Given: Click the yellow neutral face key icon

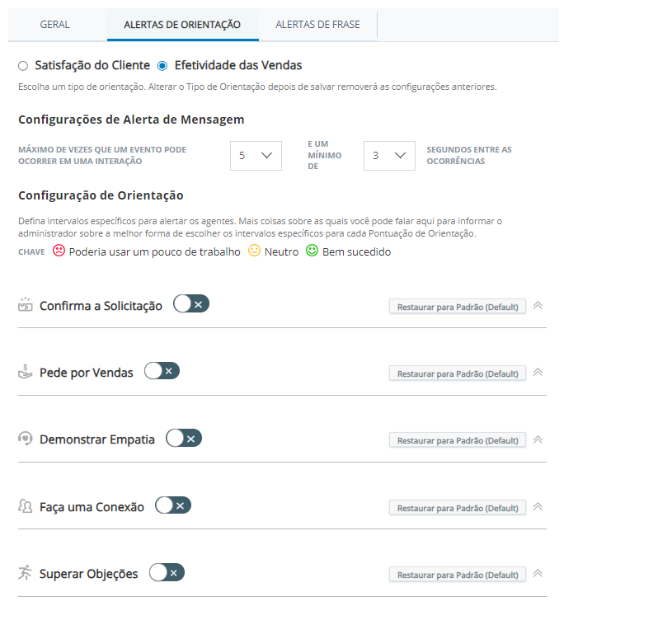Looking at the screenshot, I should pyautogui.click(x=254, y=251).
